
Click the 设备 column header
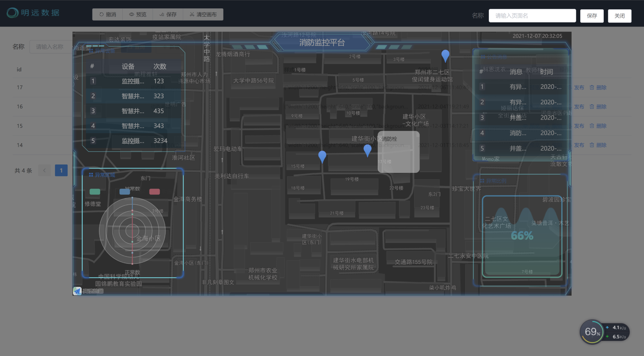[128, 66]
